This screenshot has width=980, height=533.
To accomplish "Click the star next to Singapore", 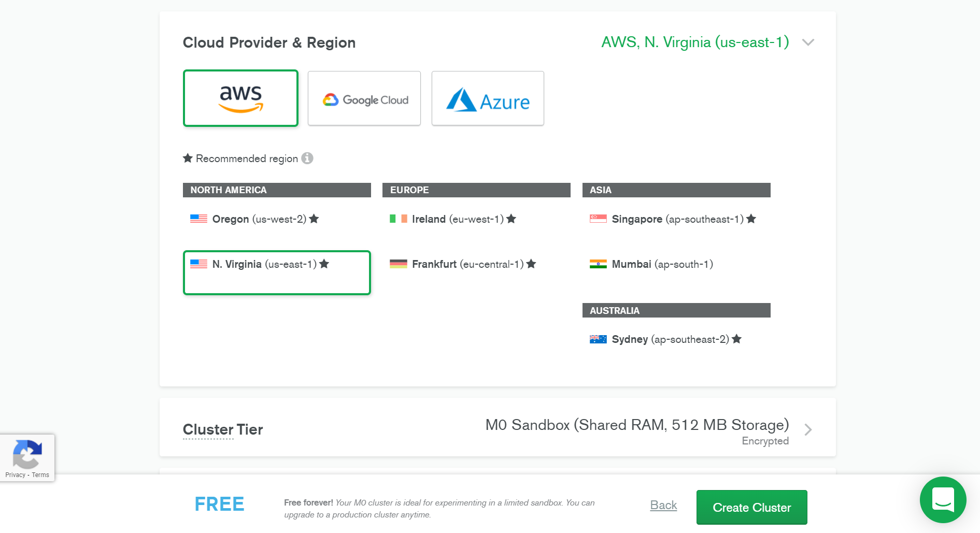I will pos(751,219).
